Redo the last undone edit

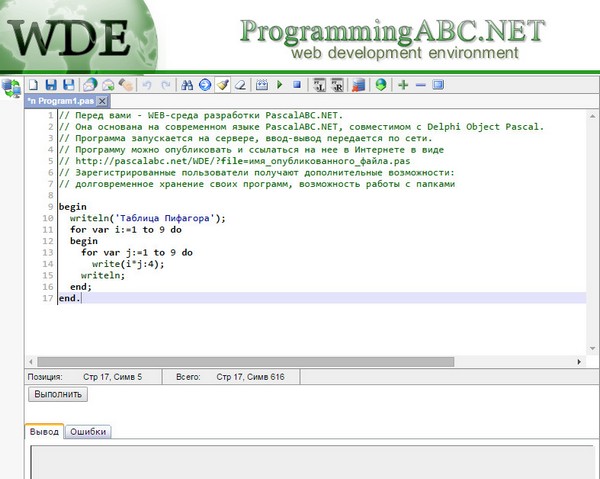click(166, 85)
